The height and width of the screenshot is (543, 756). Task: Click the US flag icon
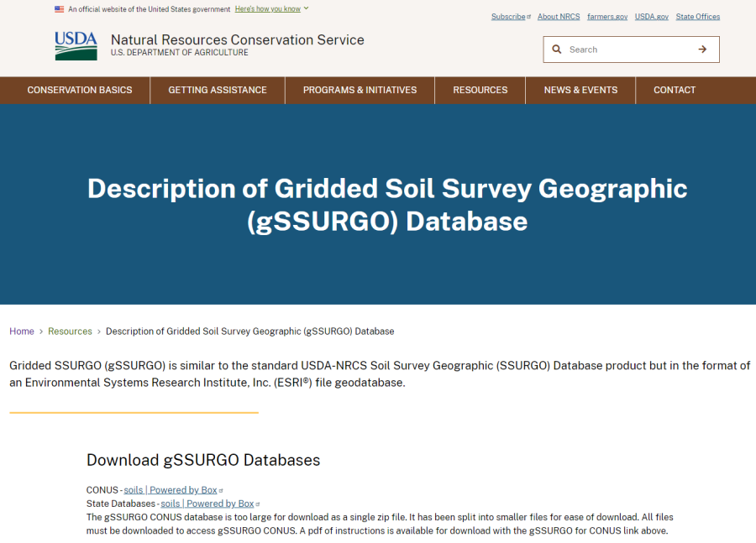(x=59, y=9)
